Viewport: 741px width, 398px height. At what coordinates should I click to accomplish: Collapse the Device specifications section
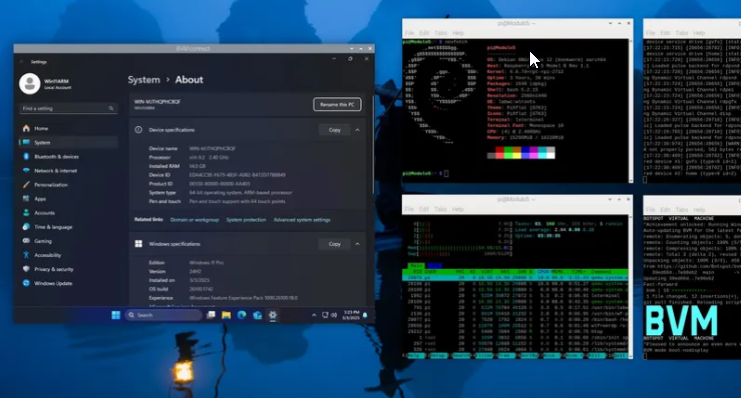(357, 130)
